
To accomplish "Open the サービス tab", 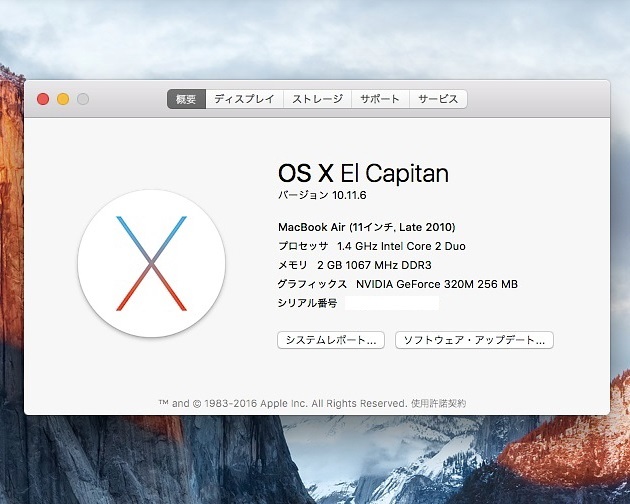I will [x=438, y=99].
